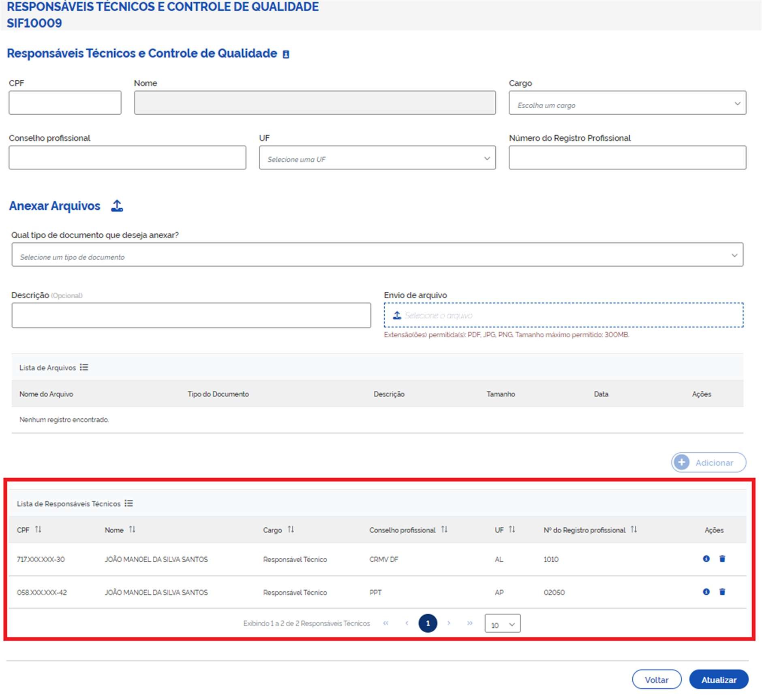Click info icon for CPF 717.XXX.XXX-30 row

pyautogui.click(x=706, y=559)
